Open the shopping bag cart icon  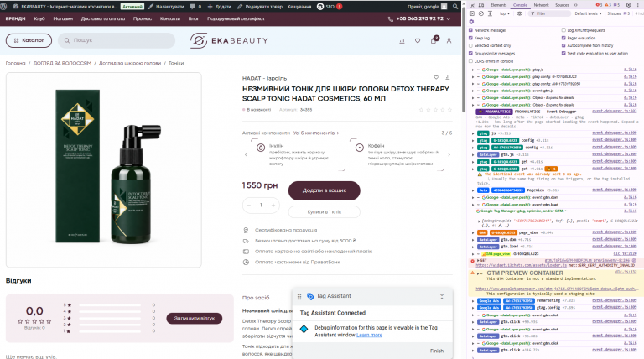(x=434, y=40)
